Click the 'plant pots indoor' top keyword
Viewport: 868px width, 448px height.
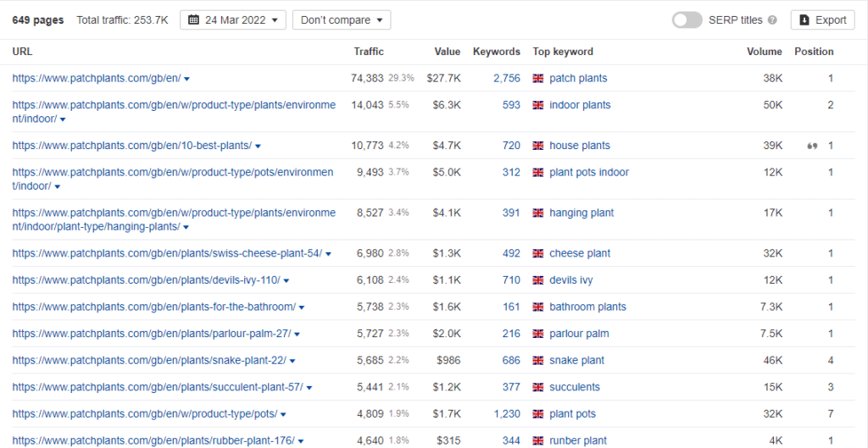click(x=589, y=173)
